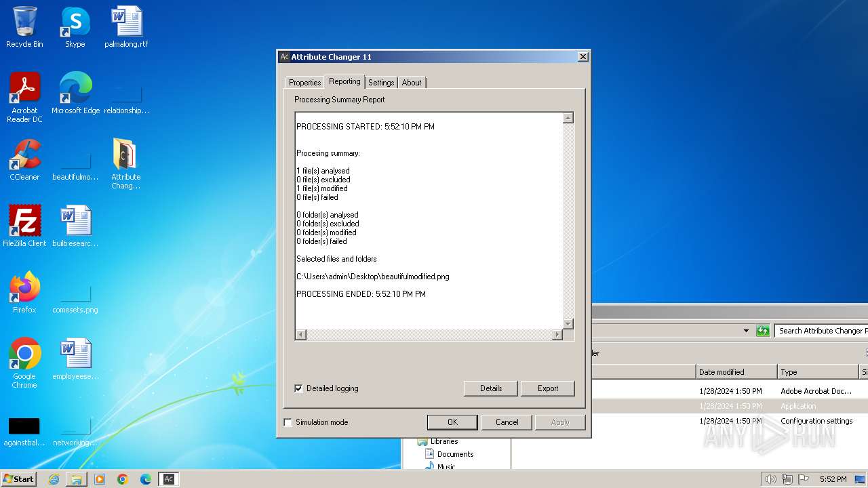Select againstbal... file icon
The image size is (868, 488).
24,431
